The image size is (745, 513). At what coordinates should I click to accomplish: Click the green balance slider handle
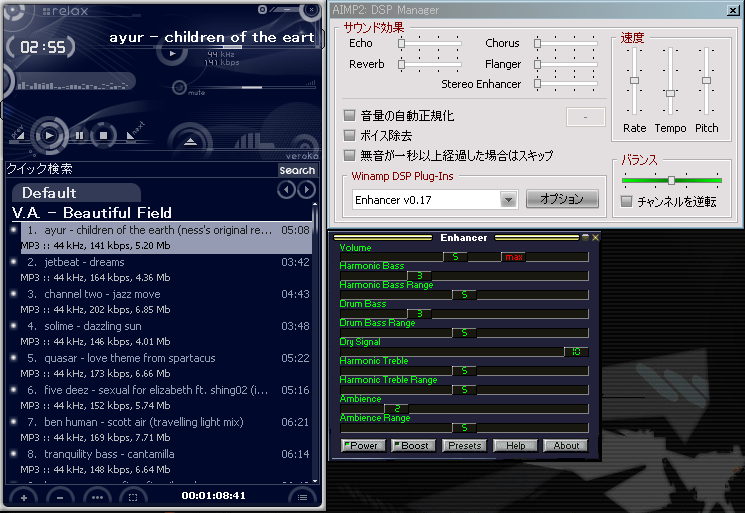pos(671,180)
